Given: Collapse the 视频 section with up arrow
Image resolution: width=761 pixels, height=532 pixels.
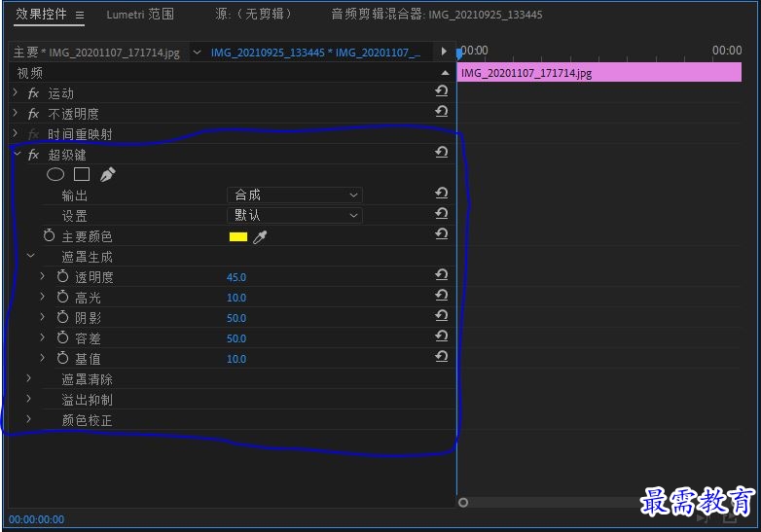Looking at the screenshot, I should pos(445,73).
